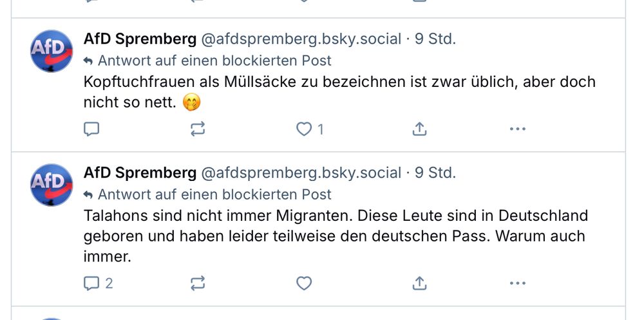Like the Talahons post

coord(304,283)
